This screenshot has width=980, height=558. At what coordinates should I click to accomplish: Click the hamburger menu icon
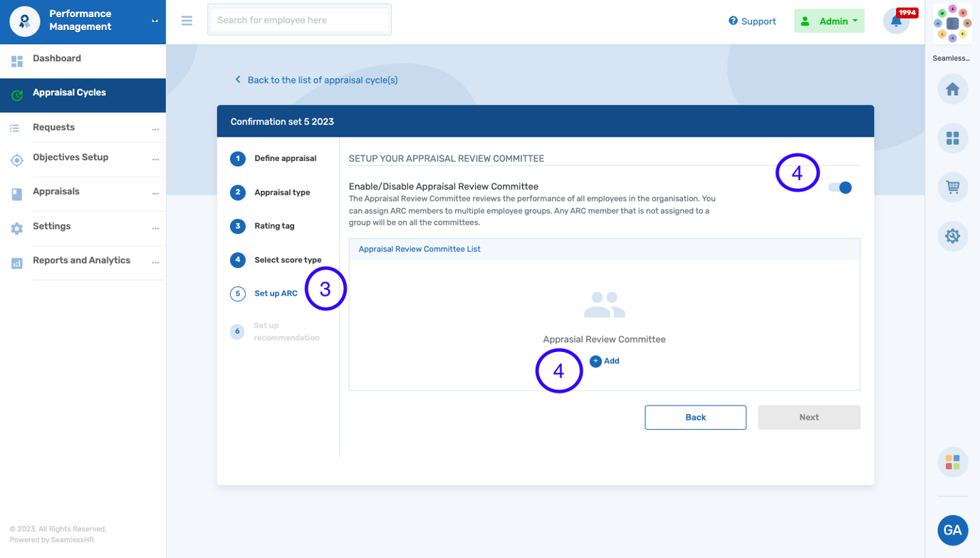(187, 21)
